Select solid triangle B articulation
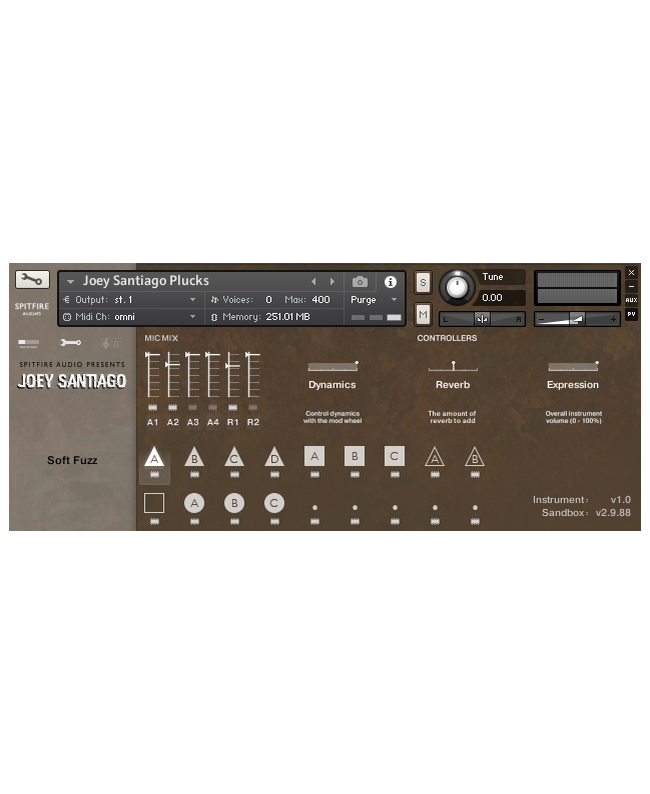 194,457
